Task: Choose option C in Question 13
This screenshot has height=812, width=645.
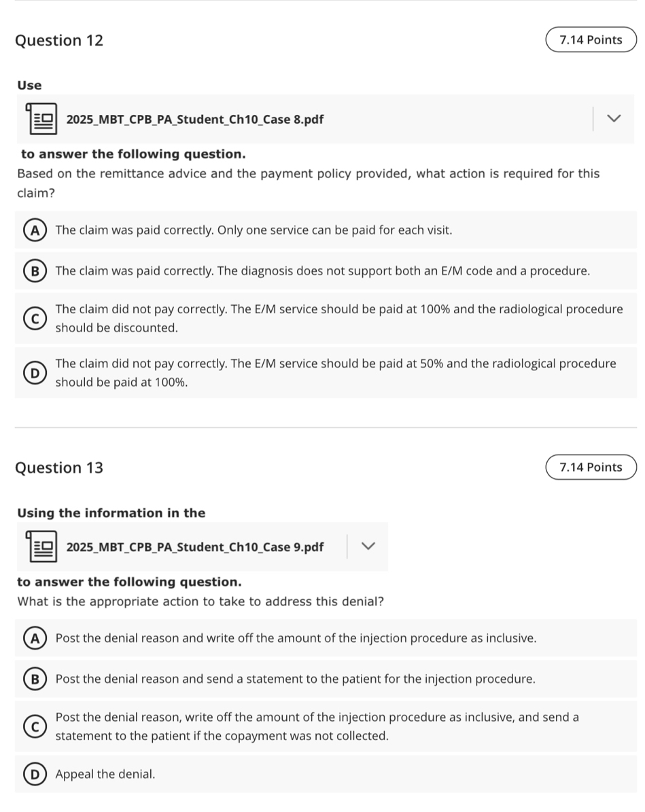Action: (x=35, y=726)
